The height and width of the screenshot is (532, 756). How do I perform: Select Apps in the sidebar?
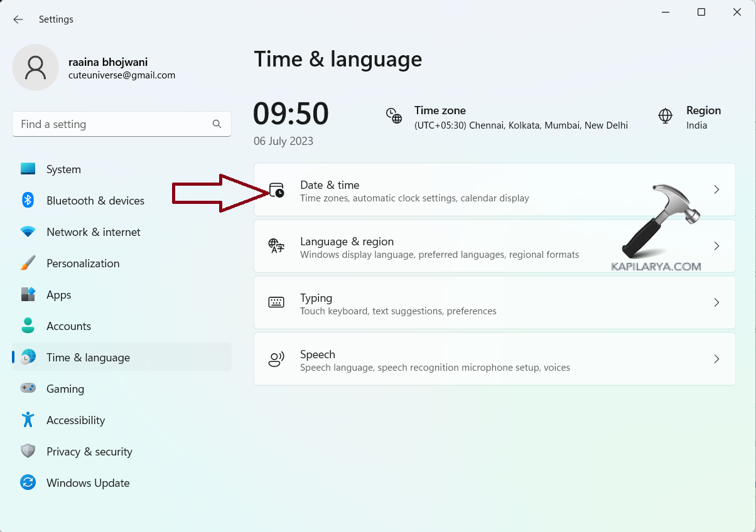[x=122, y=295]
